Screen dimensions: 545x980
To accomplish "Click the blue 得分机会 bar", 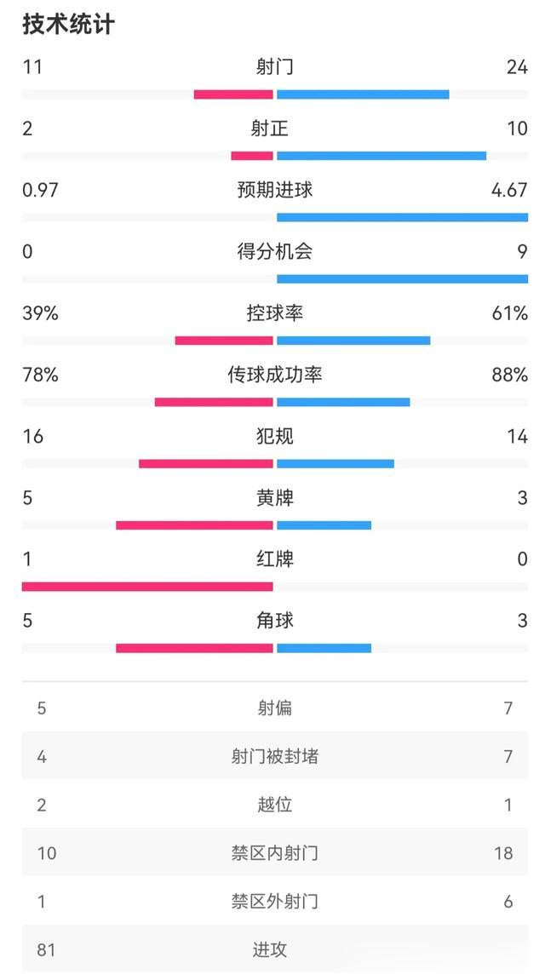I will point(402,278).
